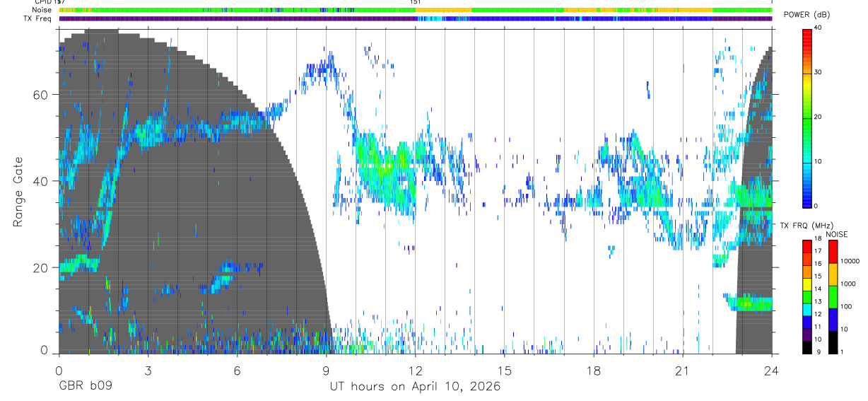Click the 'GBR b09' radar label
Screen dimensions: 868x401
[85, 387]
